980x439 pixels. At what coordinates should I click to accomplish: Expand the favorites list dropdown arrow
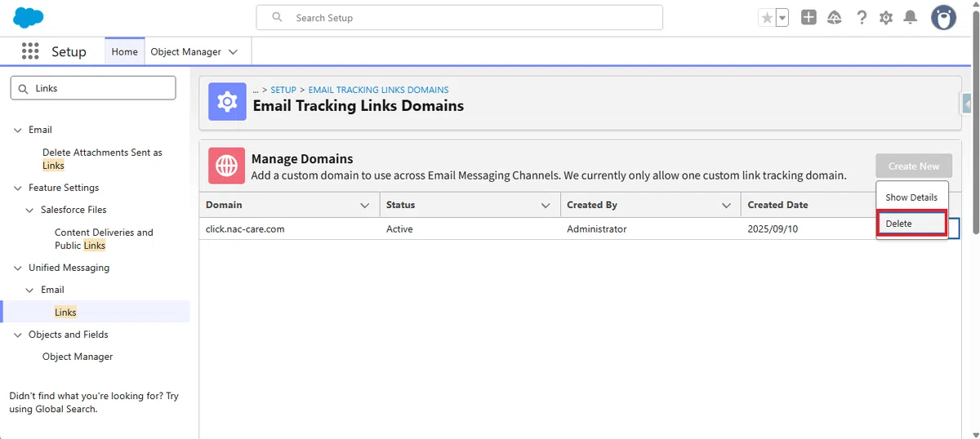[782, 17]
